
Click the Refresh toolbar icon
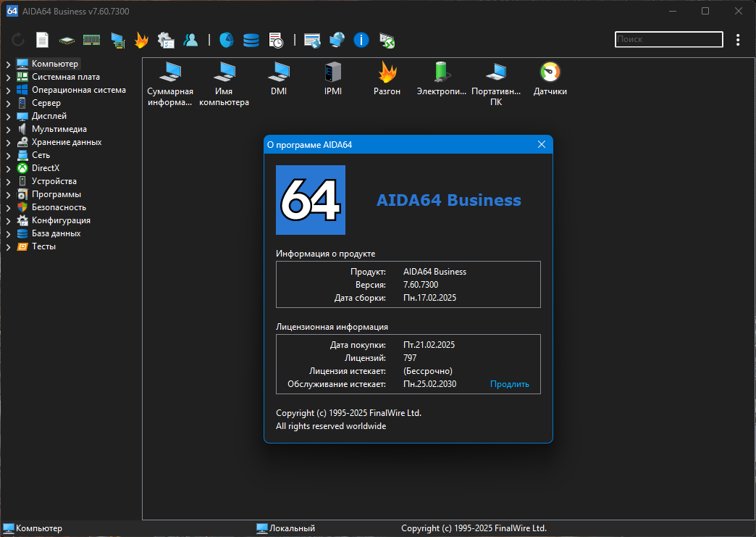(18, 40)
